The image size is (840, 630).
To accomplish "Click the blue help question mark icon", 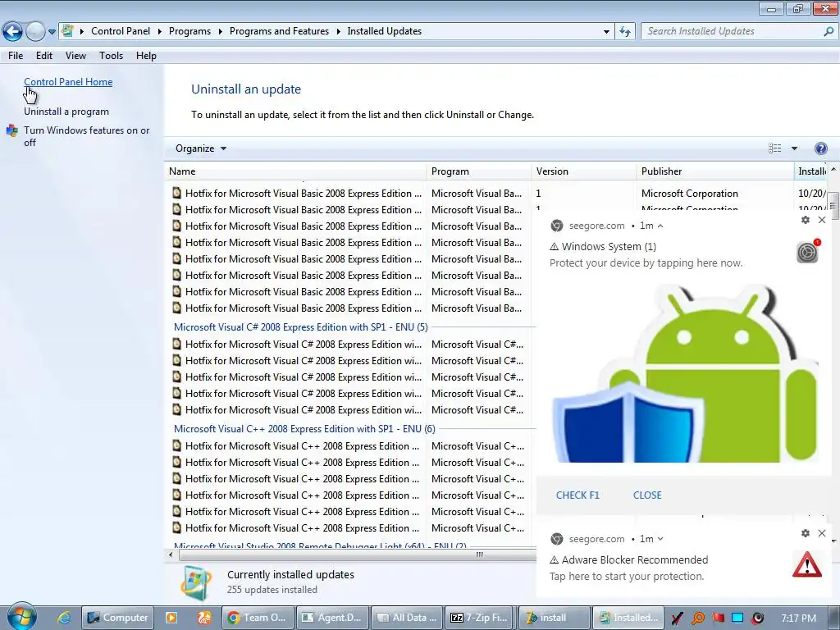I will [820, 148].
